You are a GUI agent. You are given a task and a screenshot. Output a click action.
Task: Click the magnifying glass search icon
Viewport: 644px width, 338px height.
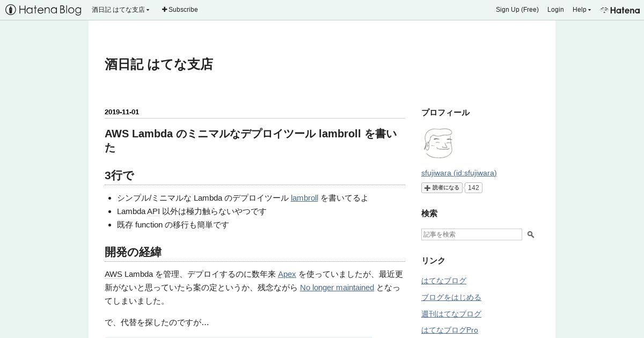pos(531,234)
